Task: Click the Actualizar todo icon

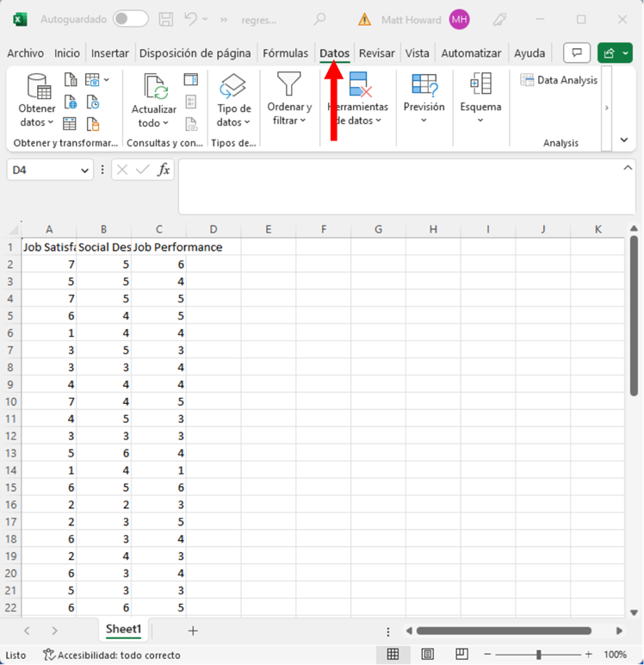Action: pyautogui.click(x=155, y=87)
